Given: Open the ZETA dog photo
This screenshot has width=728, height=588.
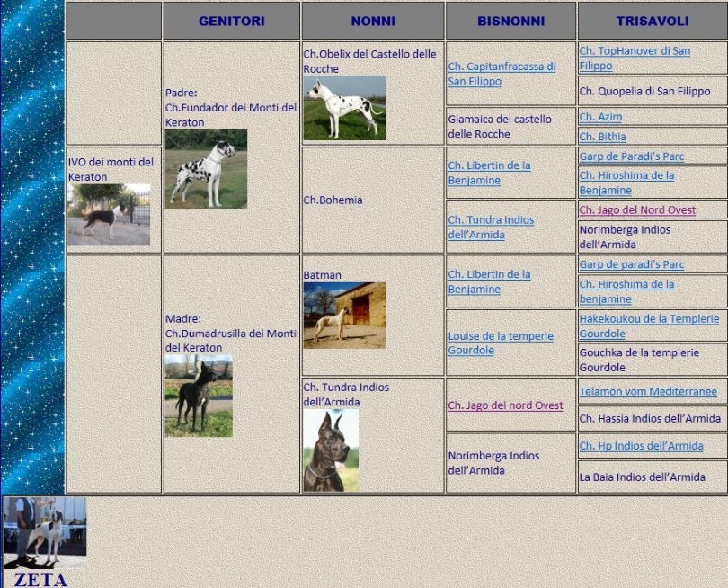Looking at the screenshot, I should coord(45,532).
